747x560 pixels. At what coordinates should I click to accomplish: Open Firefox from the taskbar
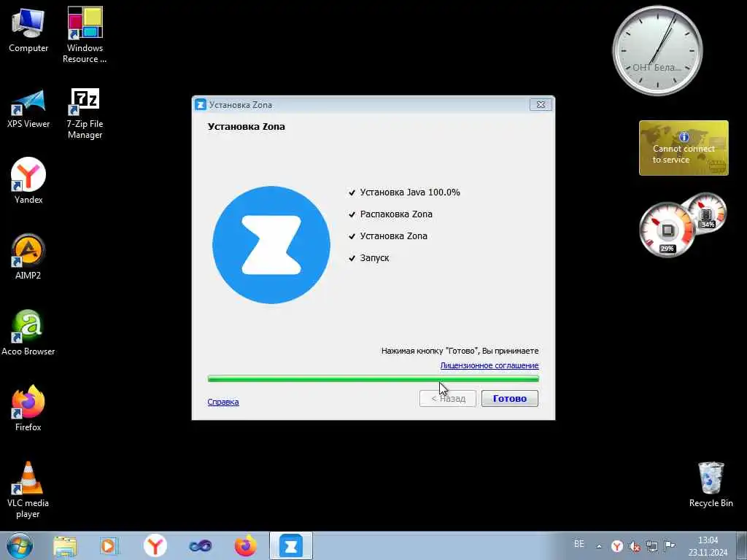[245, 545]
